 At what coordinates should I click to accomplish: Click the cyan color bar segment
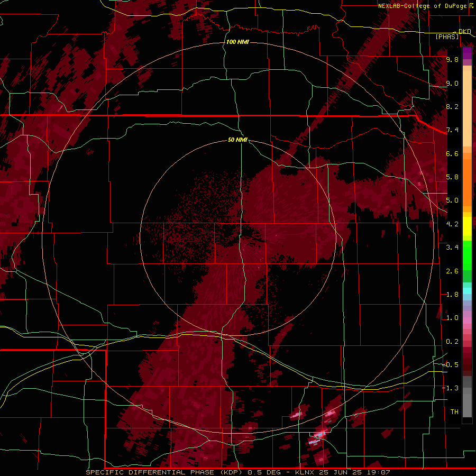point(467,291)
